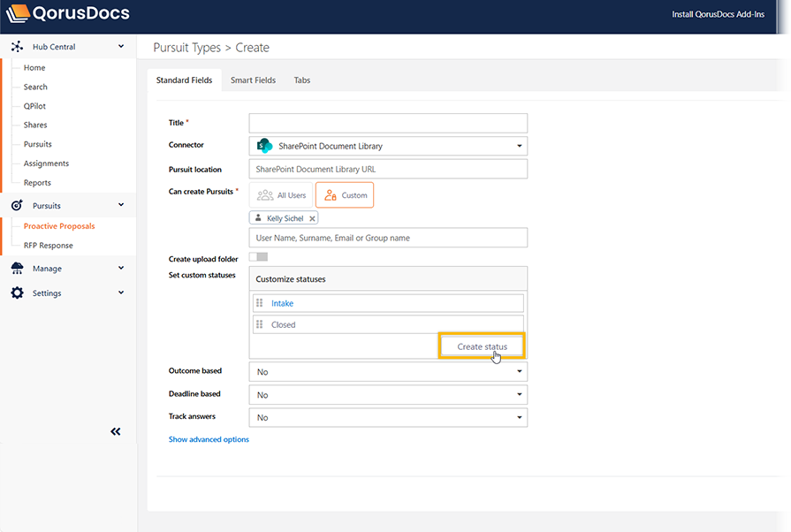Image resolution: width=791 pixels, height=532 pixels.
Task: Select the Custom permission option
Action: click(x=345, y=195)
